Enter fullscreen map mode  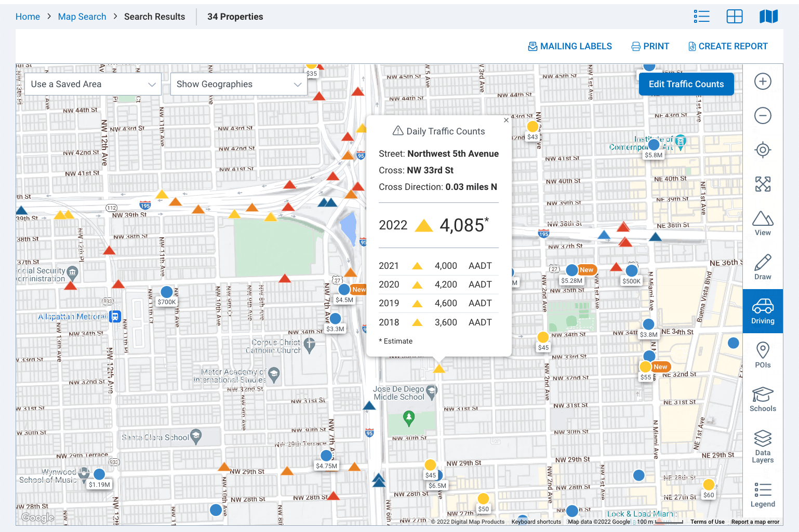(x=762, y=184)
